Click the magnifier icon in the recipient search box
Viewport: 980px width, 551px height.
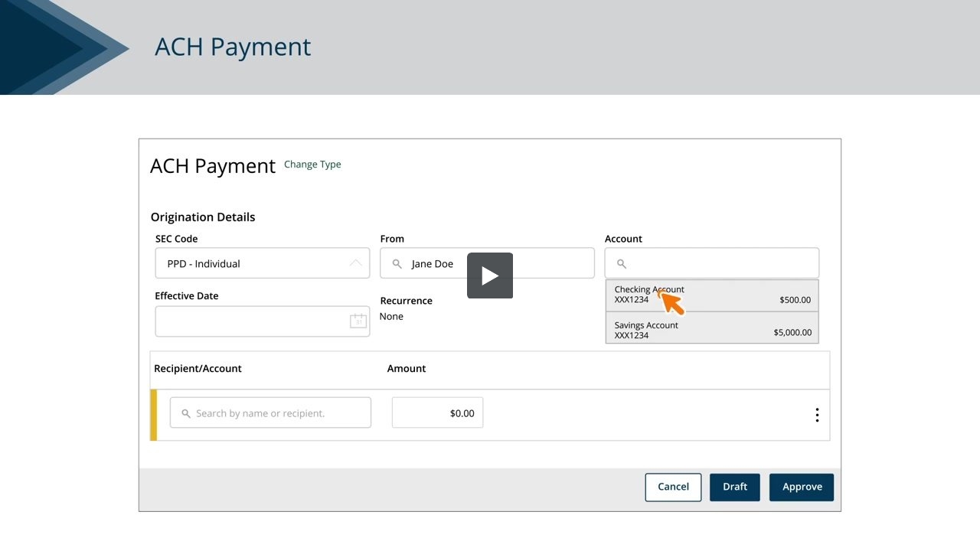[x=186, y=412]
